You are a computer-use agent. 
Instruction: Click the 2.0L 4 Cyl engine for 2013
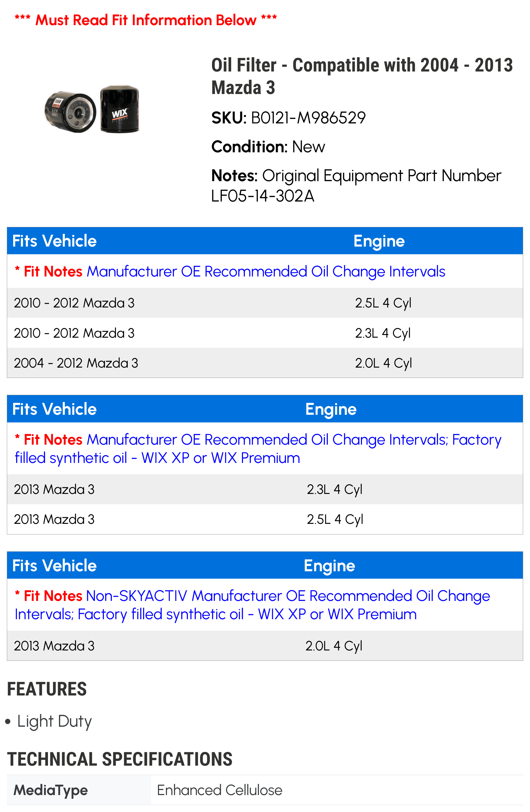coord(334,646)
